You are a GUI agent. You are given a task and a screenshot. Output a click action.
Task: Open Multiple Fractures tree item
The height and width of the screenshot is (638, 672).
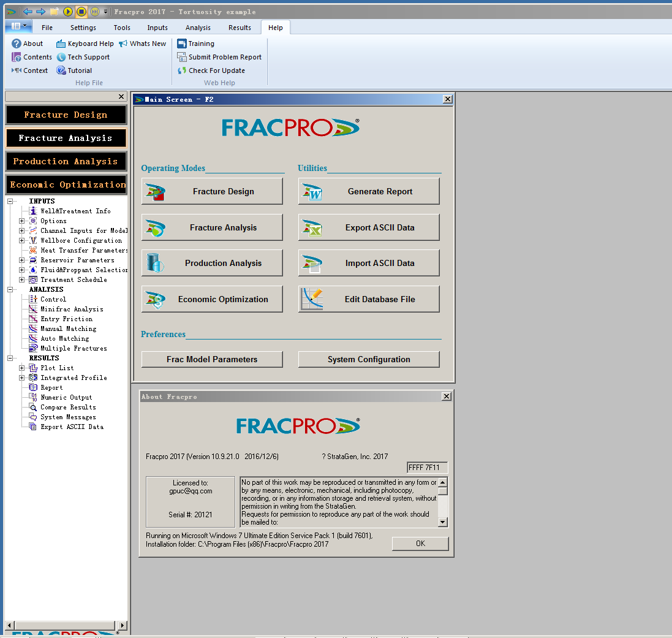point(68,349)
